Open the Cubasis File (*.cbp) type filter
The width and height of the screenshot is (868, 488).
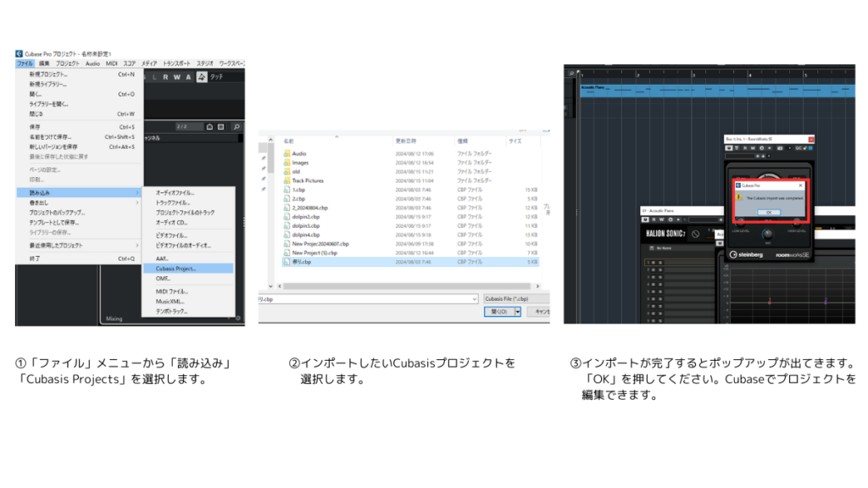(x=515, y=299)
